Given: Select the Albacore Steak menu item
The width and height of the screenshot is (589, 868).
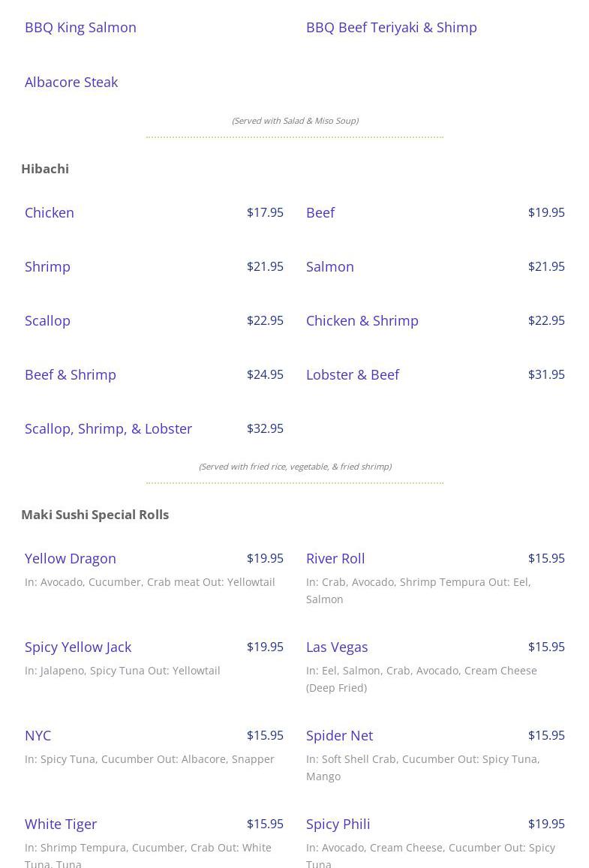Looking at the screenshot, I should click(x=71, y=82).
